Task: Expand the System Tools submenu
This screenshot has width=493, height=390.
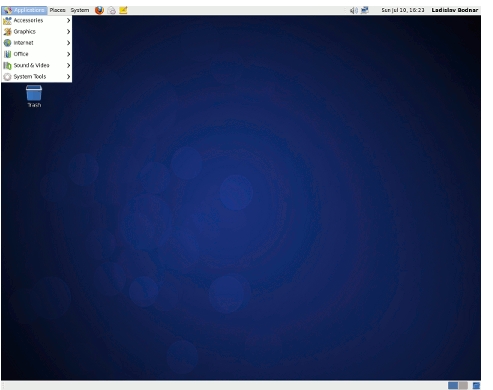Action: pyautogui.click(x=37, y=77)
